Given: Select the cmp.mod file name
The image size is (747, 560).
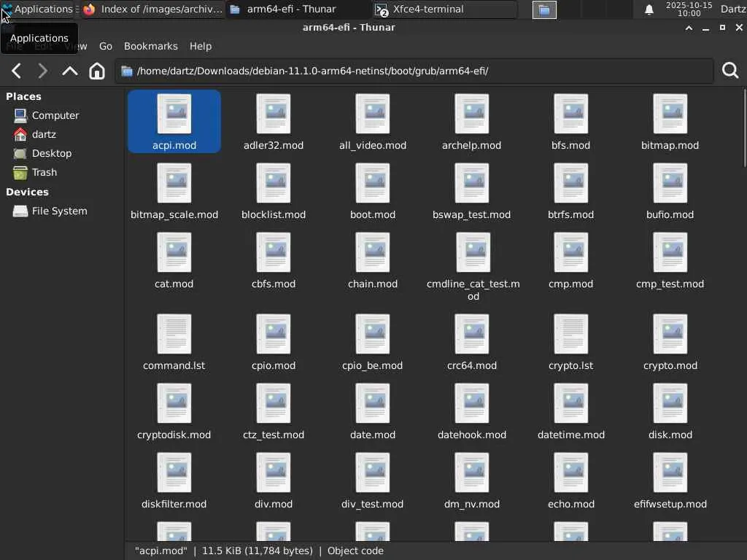Looking at the screenshot, I should coord(570,284).
